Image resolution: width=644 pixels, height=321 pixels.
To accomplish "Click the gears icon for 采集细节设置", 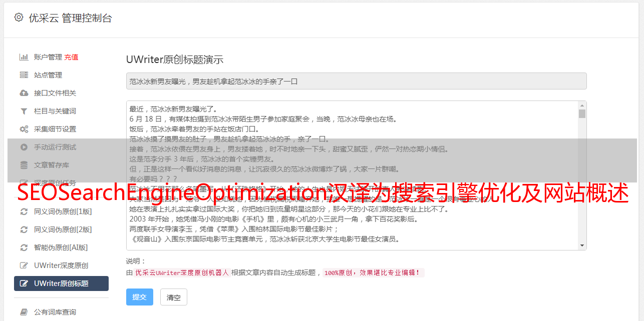I will (24, 129).
